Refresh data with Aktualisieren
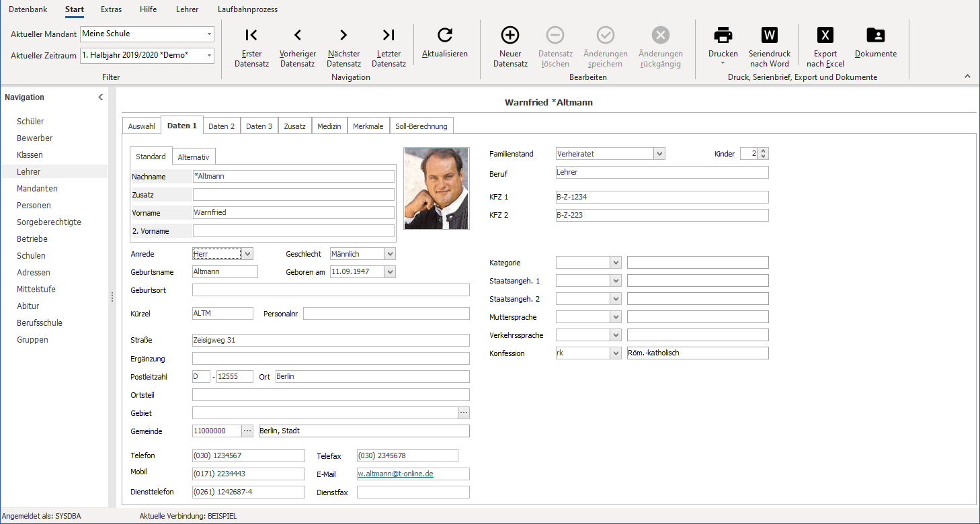 [x=445, y=42]
